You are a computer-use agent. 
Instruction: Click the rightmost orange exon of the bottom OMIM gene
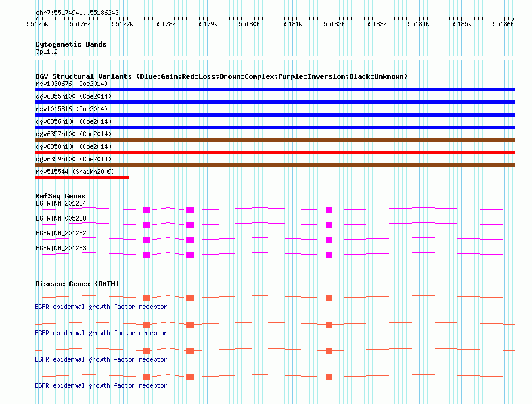[329, 377]
